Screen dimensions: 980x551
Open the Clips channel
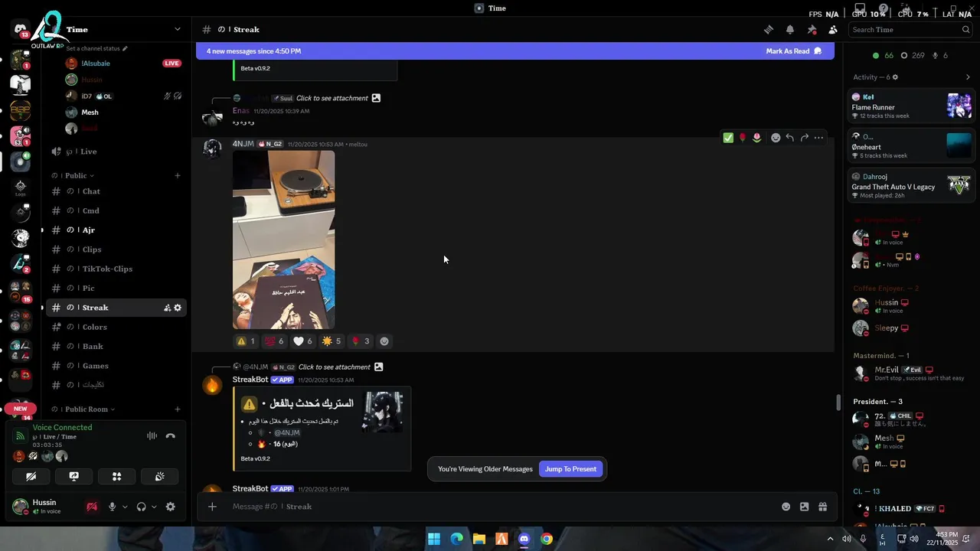[x=115, y=249]
